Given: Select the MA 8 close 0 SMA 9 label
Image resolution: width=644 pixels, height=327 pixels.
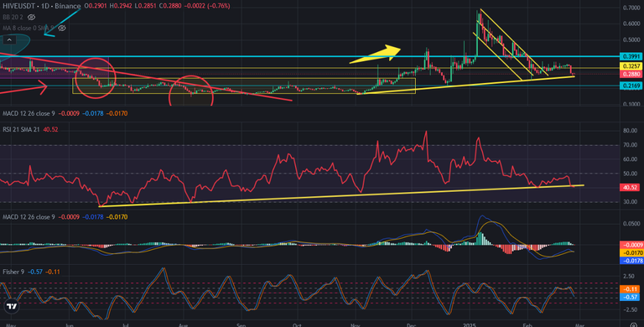Looking at the screenshot, I should [29, 28].
